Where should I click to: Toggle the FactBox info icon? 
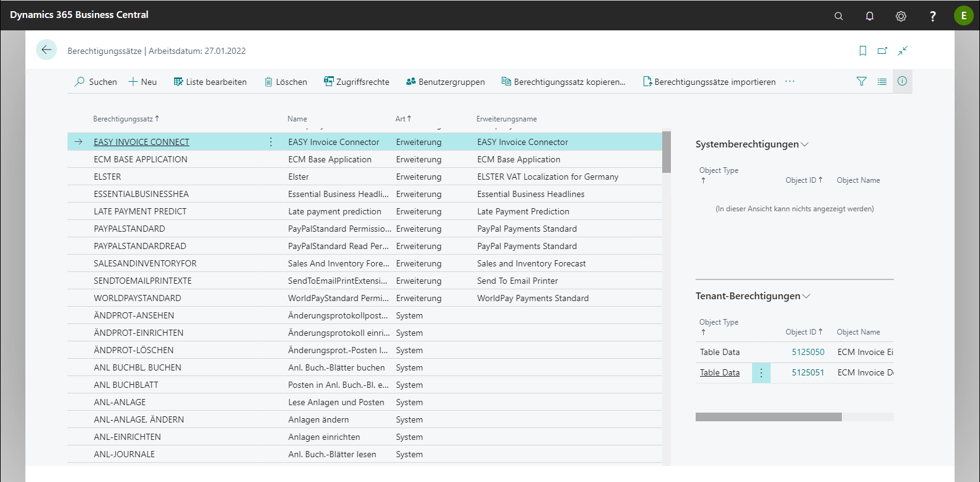tap(903, 81)
